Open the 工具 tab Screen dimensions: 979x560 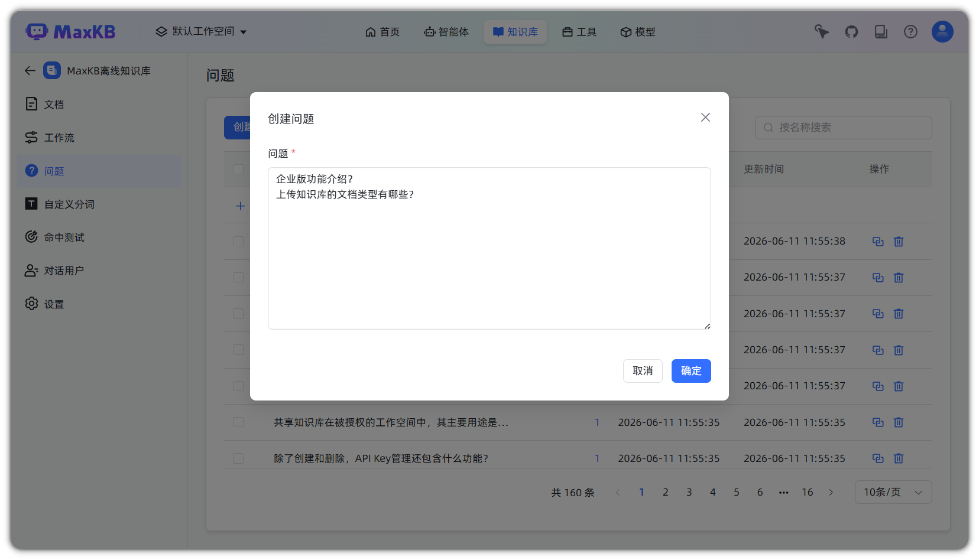click(x=579, y=32)
